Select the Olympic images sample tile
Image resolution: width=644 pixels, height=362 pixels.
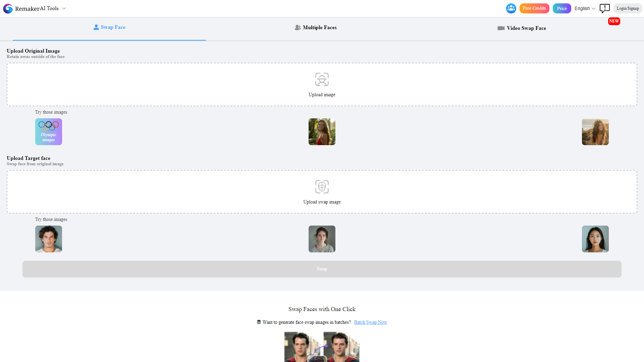coord(49,132)
